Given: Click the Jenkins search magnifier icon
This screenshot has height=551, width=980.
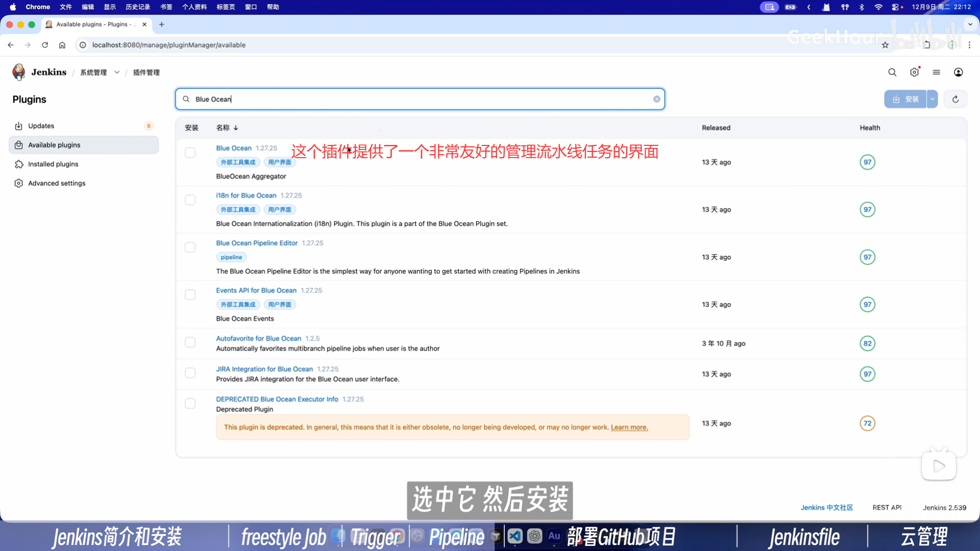Looking at the screenshot, I should click(892, 72).
